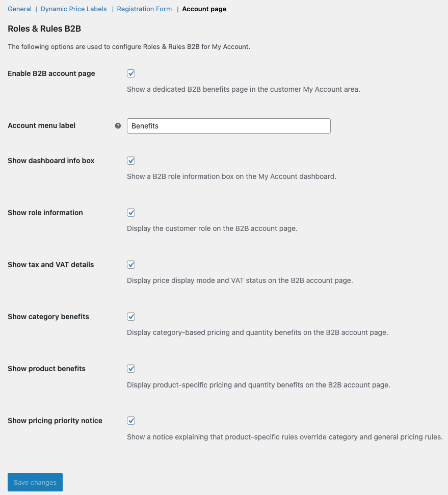This screenshot has width=448, height=495.
Task: Uncheck Show tax and VAT details
Action: tap(131, 265)
